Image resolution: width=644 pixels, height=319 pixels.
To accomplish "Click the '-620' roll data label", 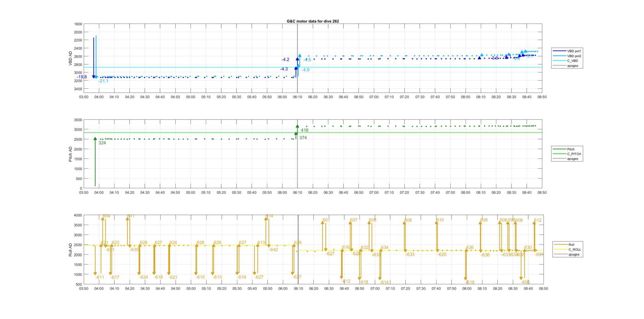I will click(x=442, y=255).
